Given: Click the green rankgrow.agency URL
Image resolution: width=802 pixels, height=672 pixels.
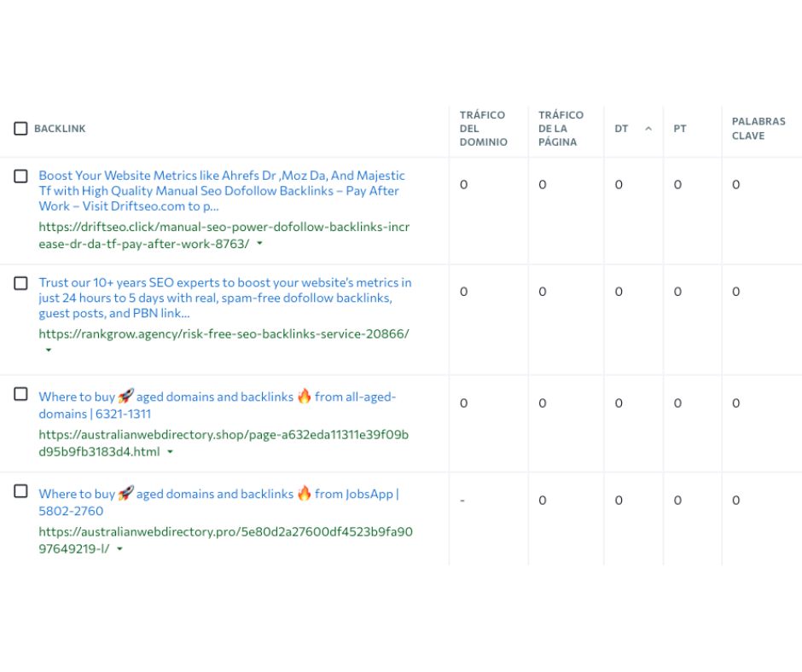Looking at the screenshot, I should tap(224, 333).
